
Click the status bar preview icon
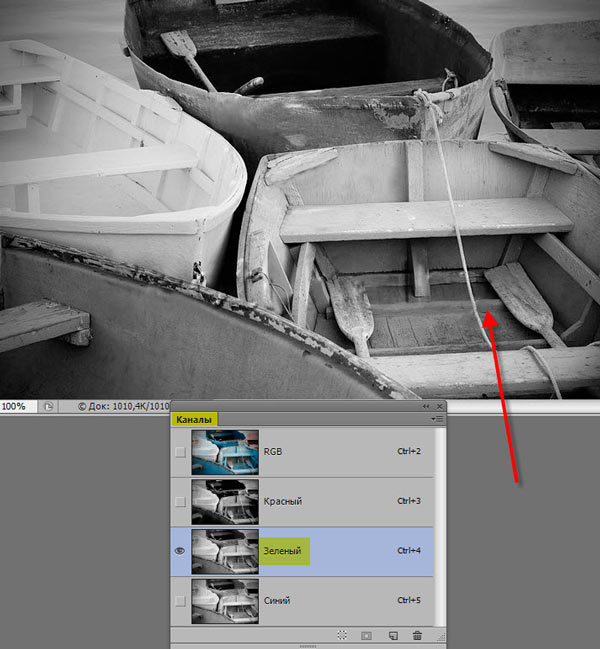pos(48,406)
